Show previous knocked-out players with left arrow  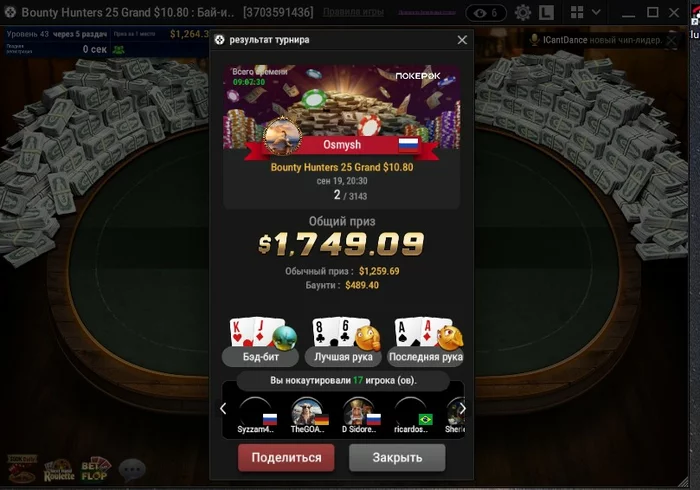click(223, 408)
